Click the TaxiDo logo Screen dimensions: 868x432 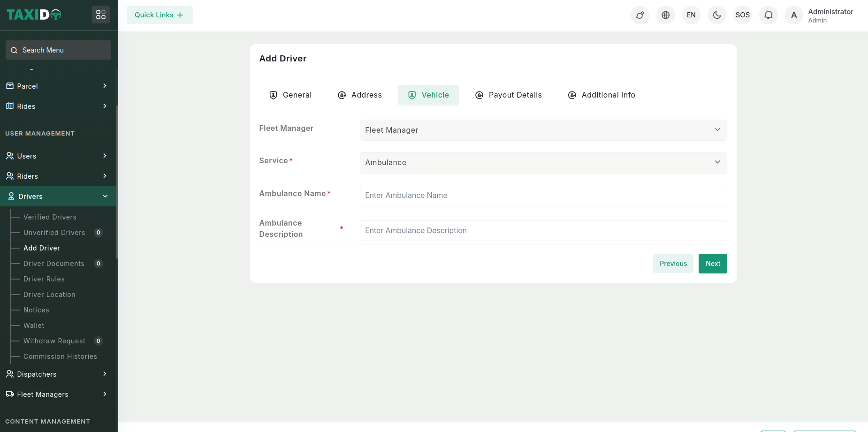point(34,15)
